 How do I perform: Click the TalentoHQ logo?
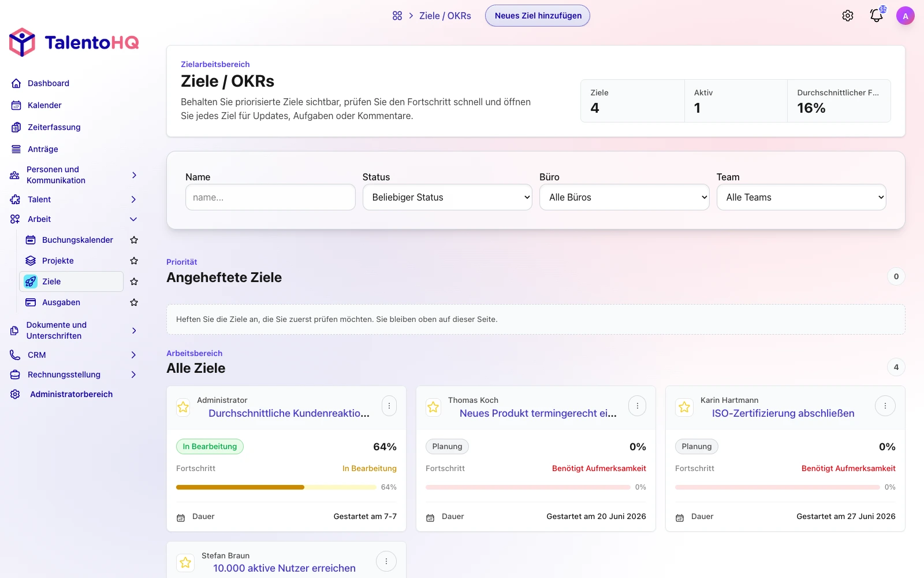74,42
